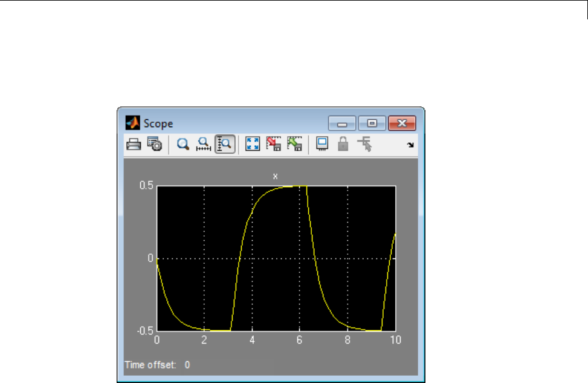The height and width of the screenshot is (383, 588).
Task: Select the Zoom magnifier tool
Action: coord(183,144)
